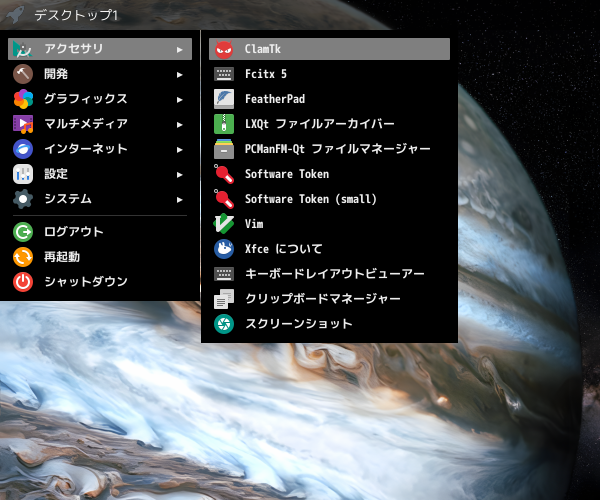The height and width of the screenshot is (500, 600).
Task: Choose ログアウト from the menu
Action: [100, 232]
